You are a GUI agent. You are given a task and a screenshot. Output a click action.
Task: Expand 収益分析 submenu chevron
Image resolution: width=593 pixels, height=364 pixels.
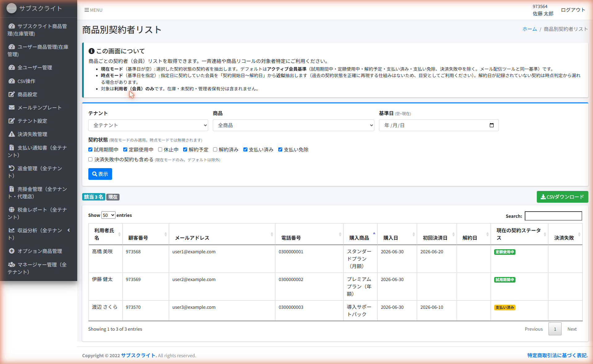pos(69,230)
